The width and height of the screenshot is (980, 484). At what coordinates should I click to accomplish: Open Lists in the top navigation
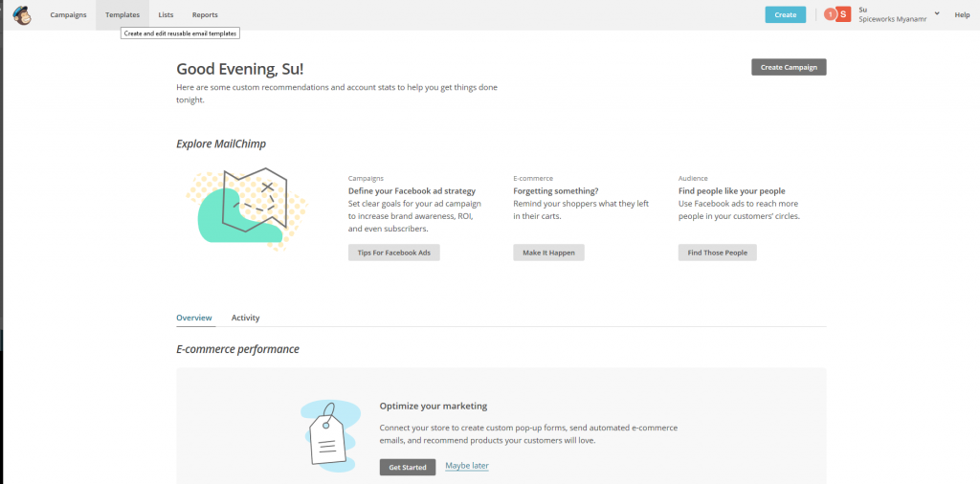tap(166, 15)
